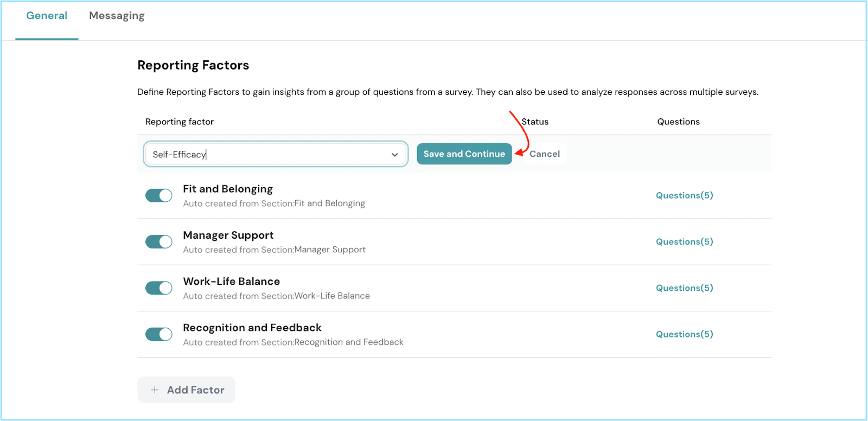This screenshot has width=868, height=421.
Task: Select the General tab
Action: [x=47, y=16]
